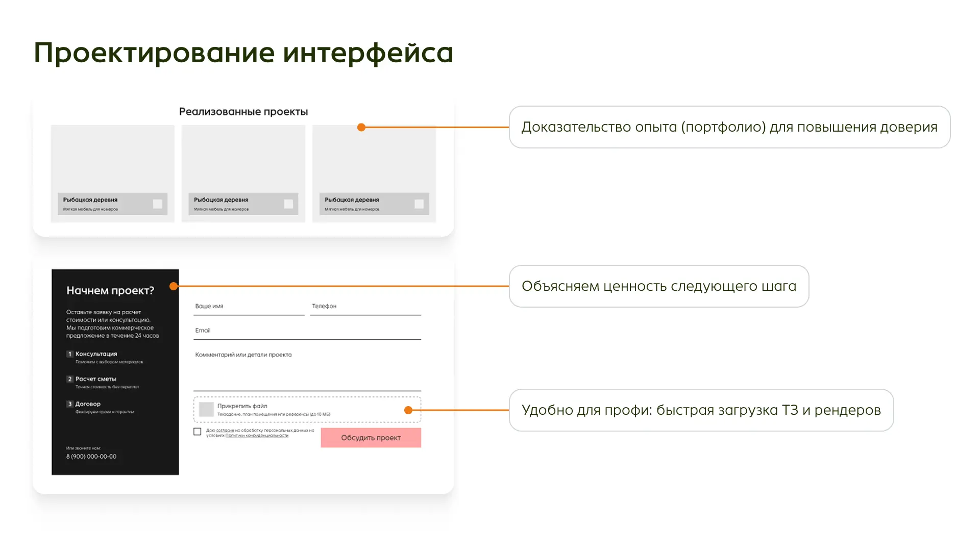Click the Прикрепить файл upload area
This screenshot has width=980, height=551.
[x=307, y=410]
